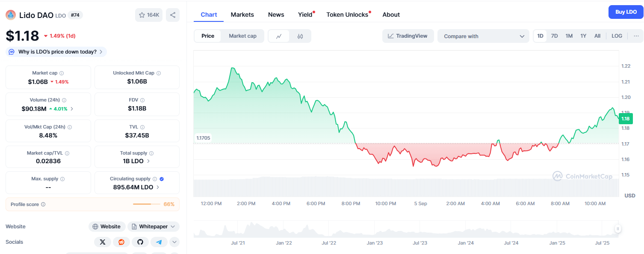Click the AI icon beside Why is LDO's price down
Viewport: 644px width, 254px height.
[x=12, y=52]
